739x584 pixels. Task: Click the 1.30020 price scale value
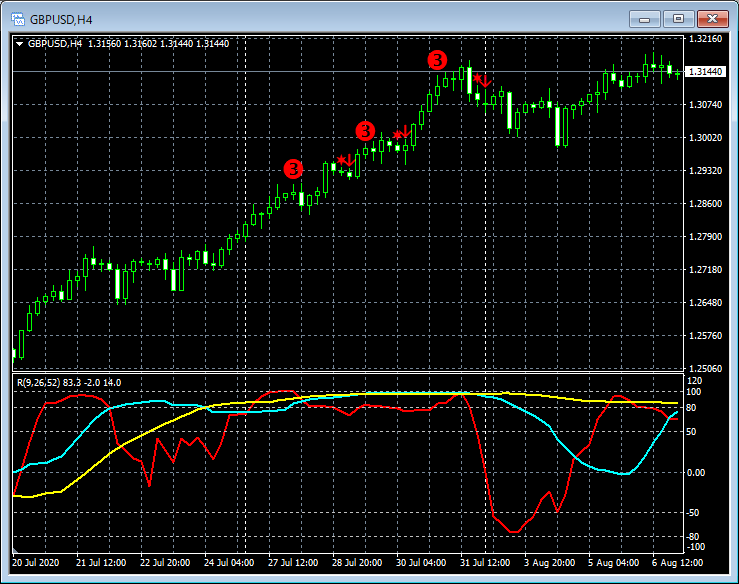706,138
